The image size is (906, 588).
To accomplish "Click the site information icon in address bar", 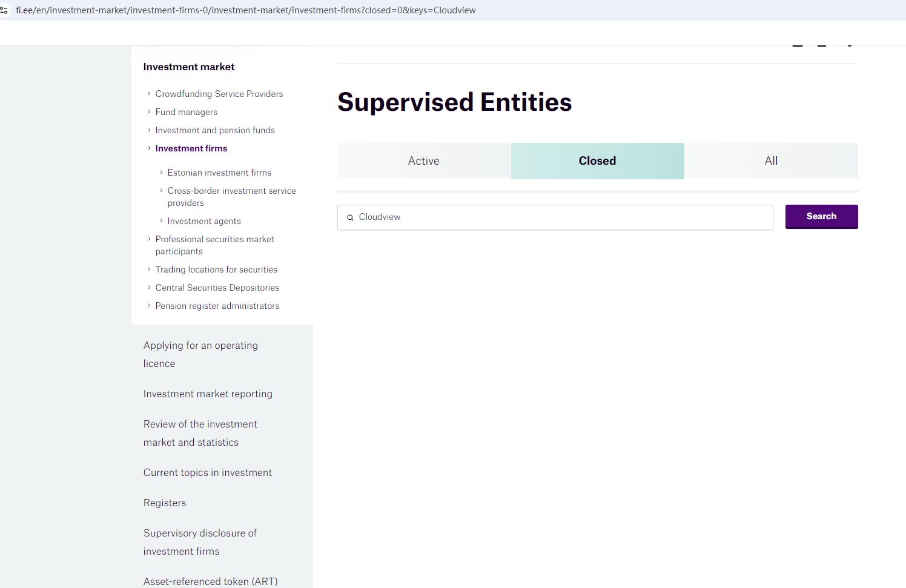I will (x=4, y=10).
